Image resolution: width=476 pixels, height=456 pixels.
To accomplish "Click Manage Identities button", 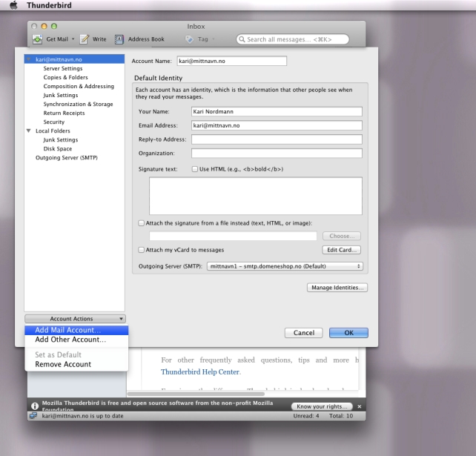I will pyautogui.click(x=337, y=288).
